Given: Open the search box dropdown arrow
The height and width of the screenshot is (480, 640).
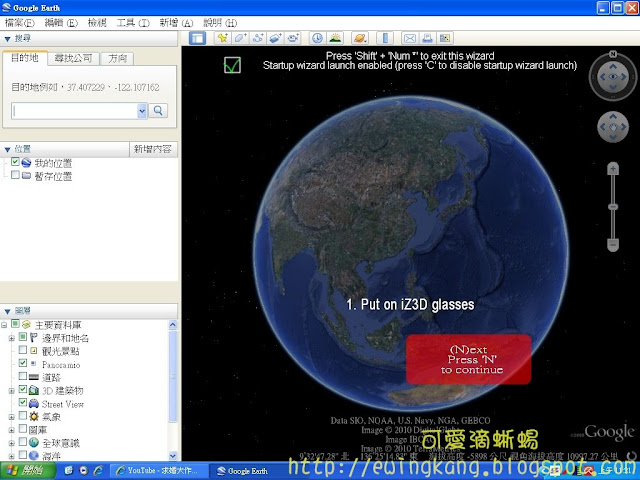Looking at the screenshot, I should point(142,111).
